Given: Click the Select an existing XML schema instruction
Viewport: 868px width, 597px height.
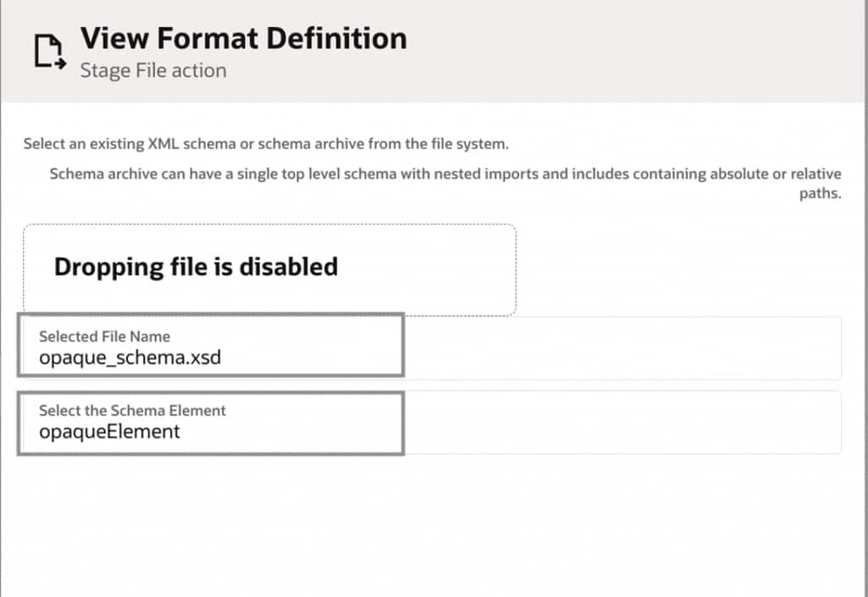Looking at the screenshot, I should 266,144.
